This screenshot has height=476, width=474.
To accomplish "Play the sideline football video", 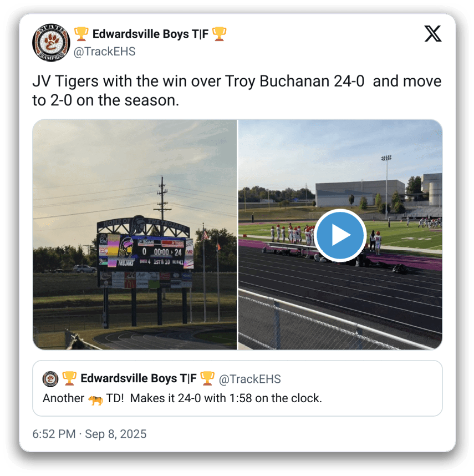I will (x=340, y=235).
